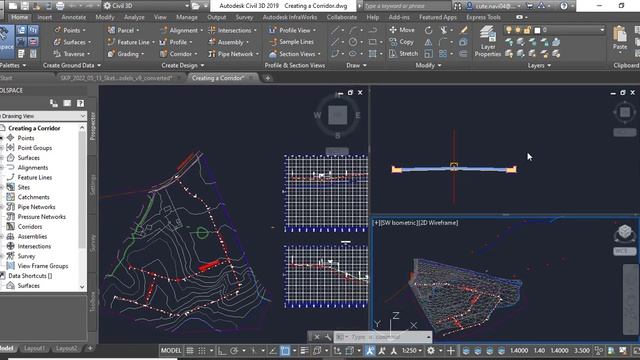Open Toolspace help icon

pos(80,103)
